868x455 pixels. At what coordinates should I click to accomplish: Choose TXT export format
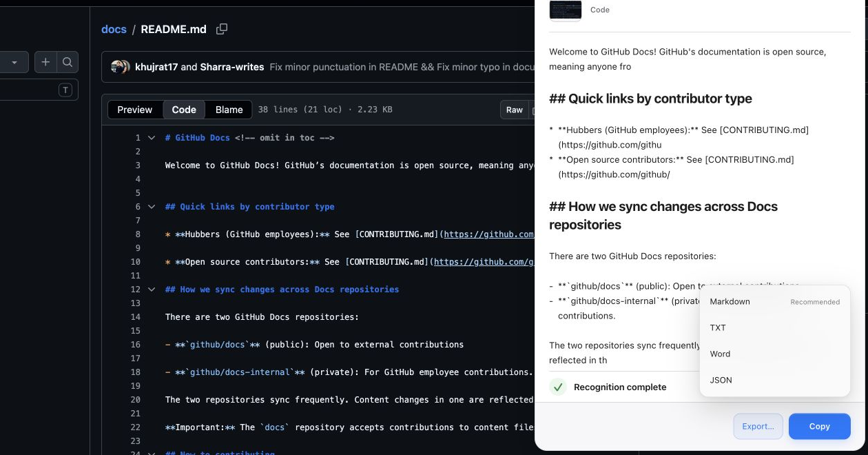(x=775, y=327)
